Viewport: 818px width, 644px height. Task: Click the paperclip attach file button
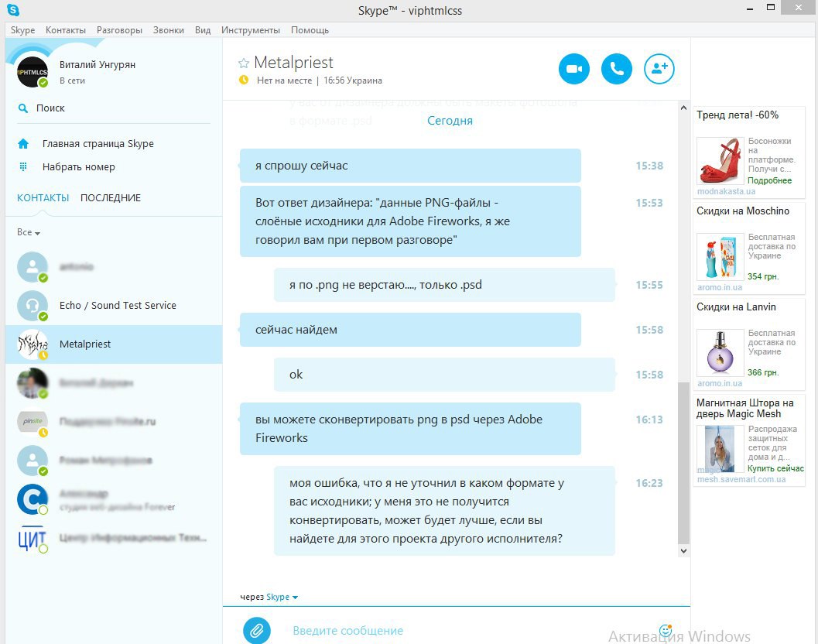[257, 630]
